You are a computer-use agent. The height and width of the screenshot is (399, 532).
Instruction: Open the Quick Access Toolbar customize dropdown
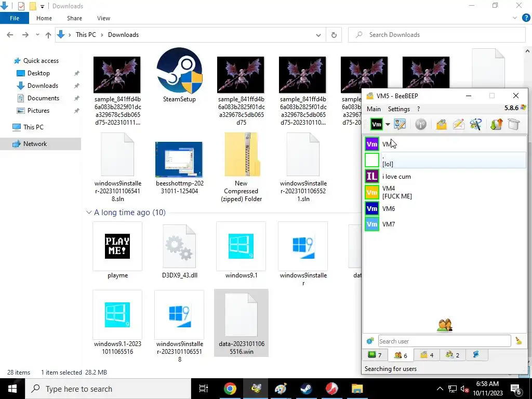(43, 6)
